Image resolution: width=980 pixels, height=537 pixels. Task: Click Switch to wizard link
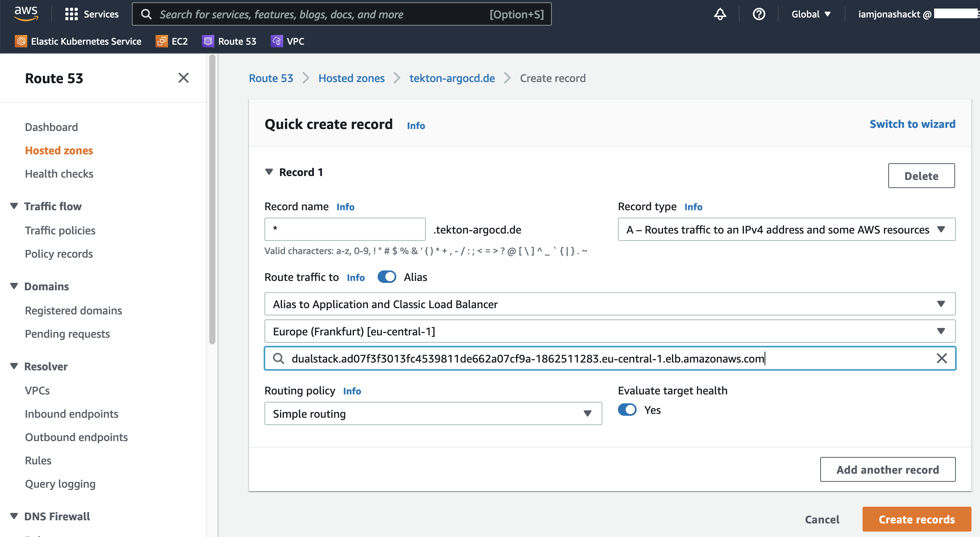coord(912,124)
